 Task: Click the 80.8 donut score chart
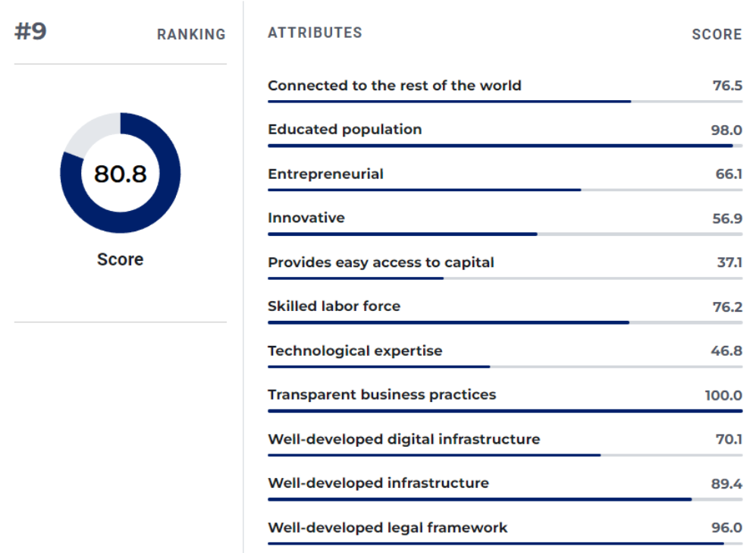pos(121,173)
